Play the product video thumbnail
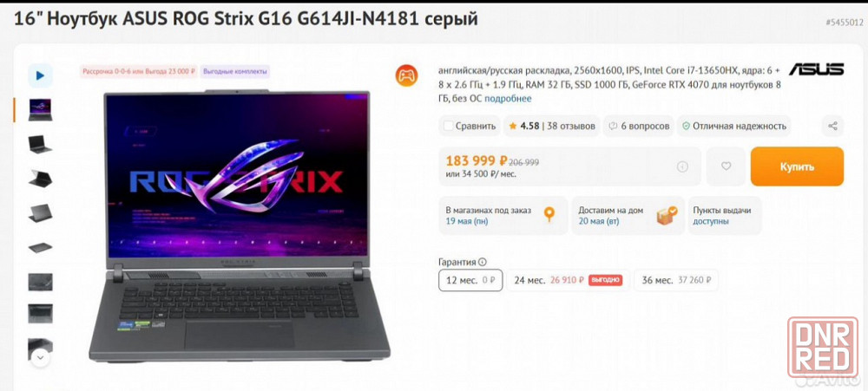 (41, 75)
